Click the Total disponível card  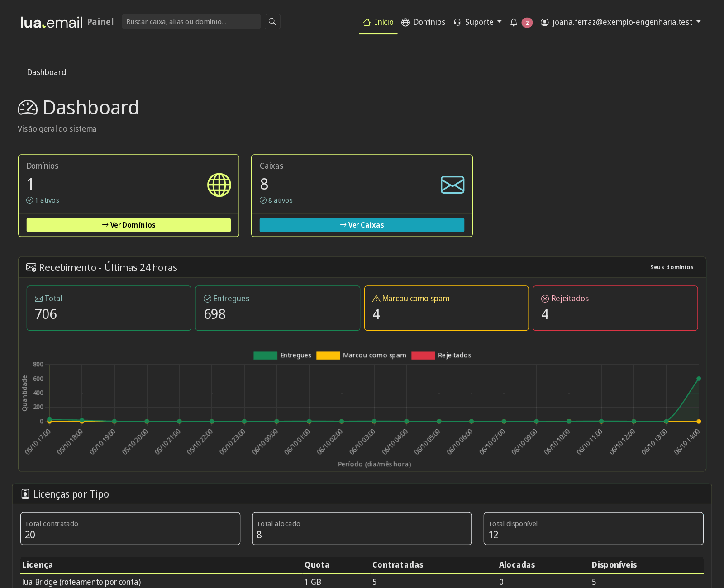[594, 529]
